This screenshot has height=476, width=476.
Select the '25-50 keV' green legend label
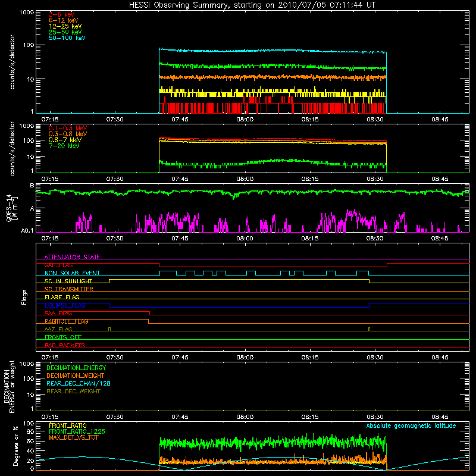pos(65,32)
